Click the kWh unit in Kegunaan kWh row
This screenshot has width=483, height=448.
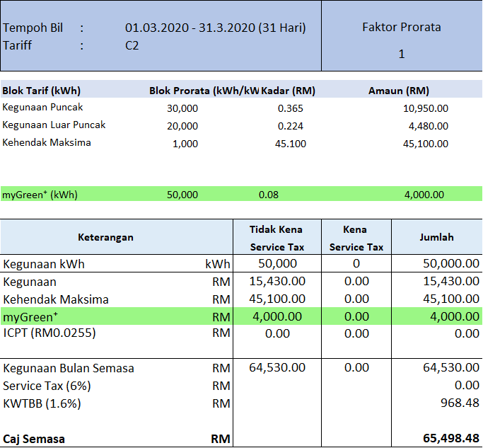coord(218,264)
